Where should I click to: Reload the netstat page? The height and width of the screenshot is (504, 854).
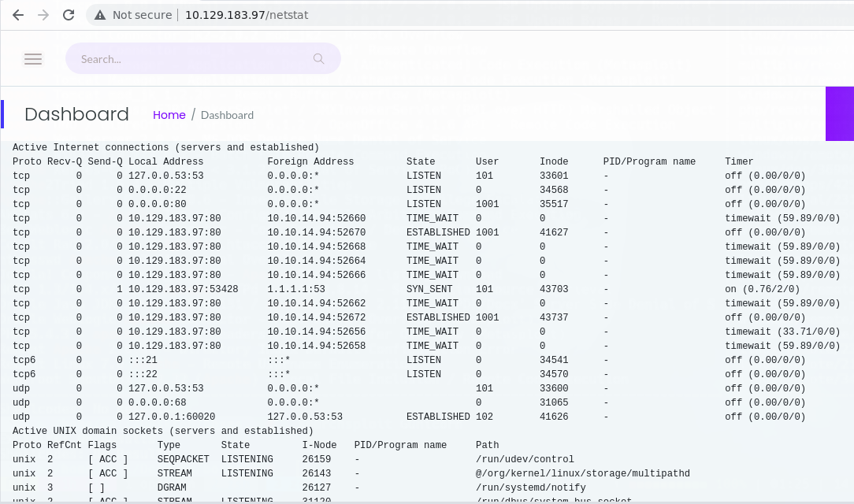[x=69, y=14]
